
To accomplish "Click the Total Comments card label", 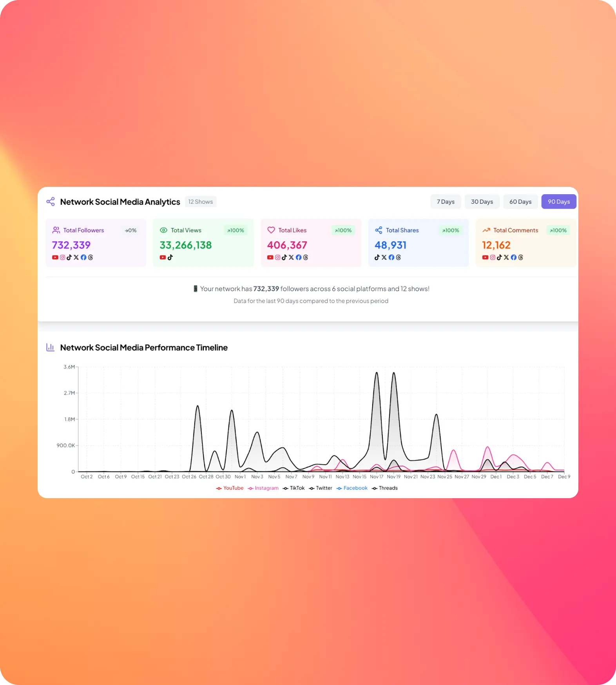I will (x=516, y=230).
